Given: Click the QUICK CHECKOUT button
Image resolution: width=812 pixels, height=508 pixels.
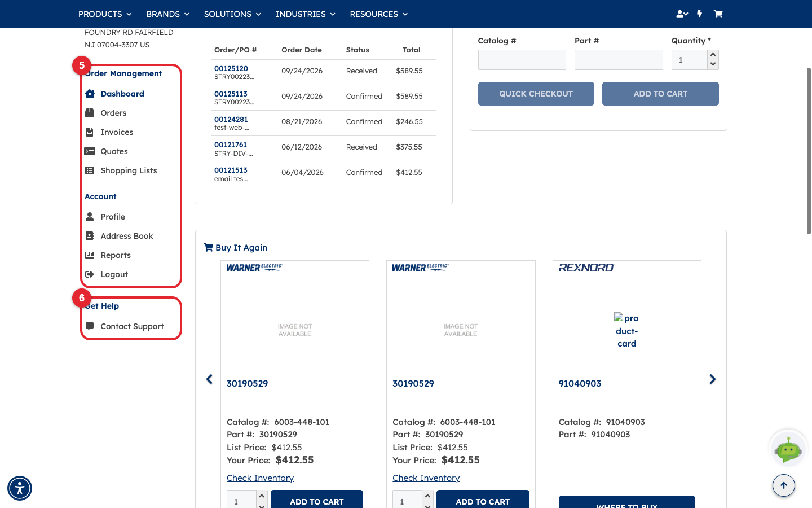Looking at the screenshot, I should (x=536, y=94).
